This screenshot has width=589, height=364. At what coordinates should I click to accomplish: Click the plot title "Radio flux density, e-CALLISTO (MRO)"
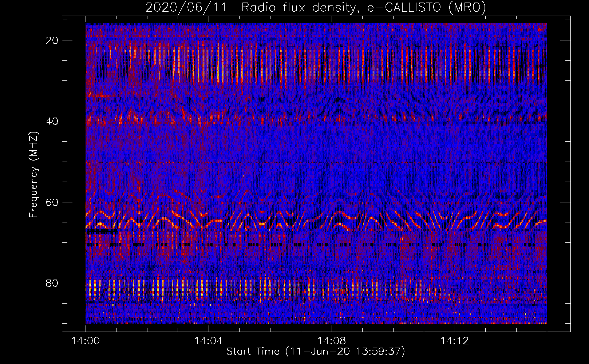click(364, 7)
